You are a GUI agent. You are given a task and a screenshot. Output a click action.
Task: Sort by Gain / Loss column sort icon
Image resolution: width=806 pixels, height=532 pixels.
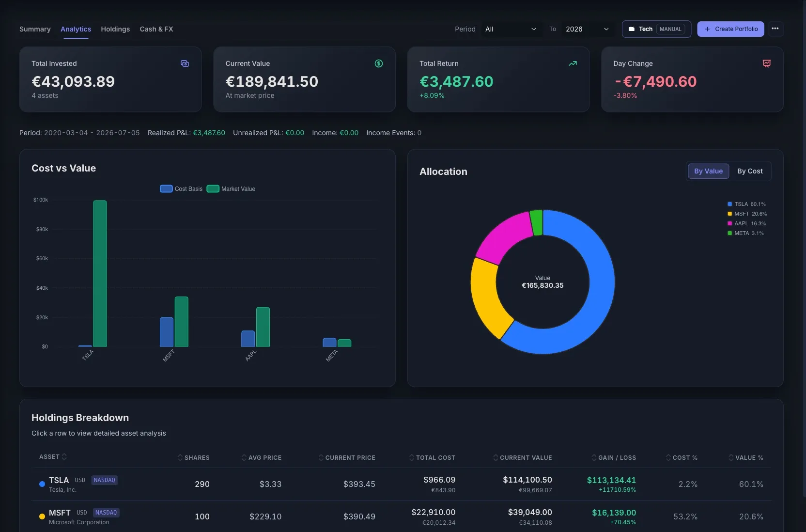(x=594, y=457)
